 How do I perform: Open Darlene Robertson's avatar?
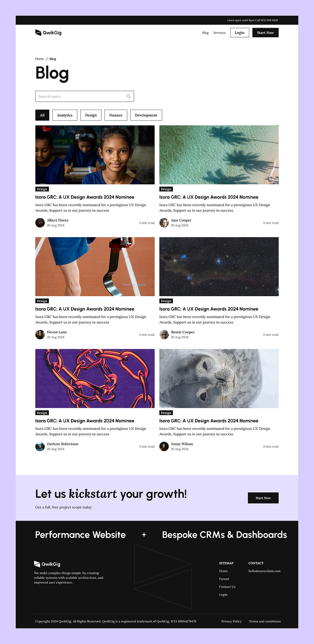click(x=40, y=446)
